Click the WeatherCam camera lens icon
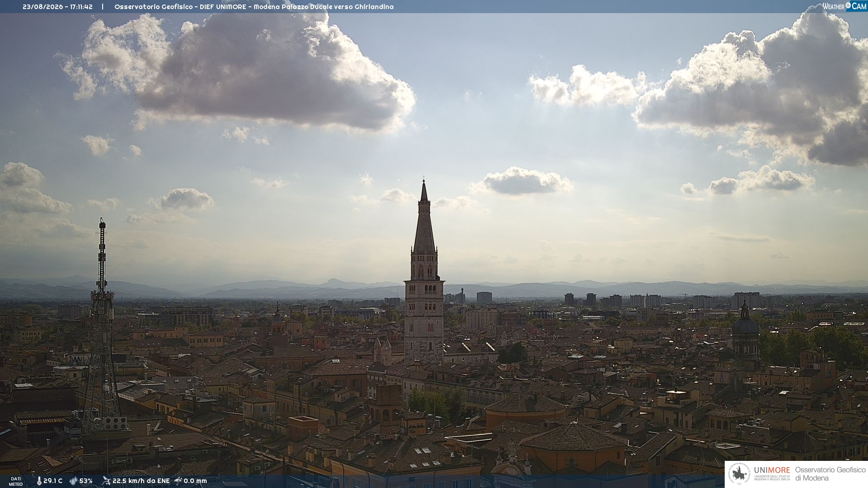 [x=848, y=5]
